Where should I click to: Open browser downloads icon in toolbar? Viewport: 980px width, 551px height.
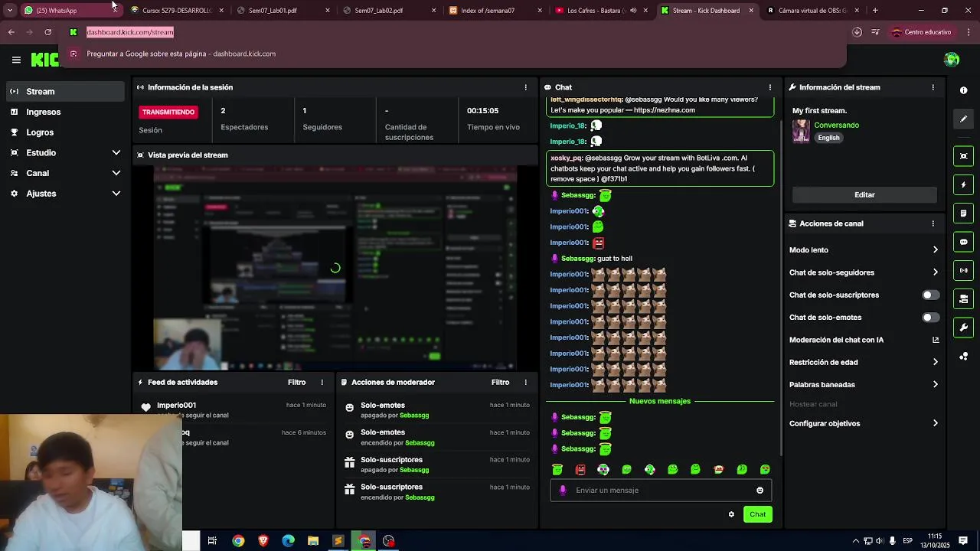[x=857, y=32]
